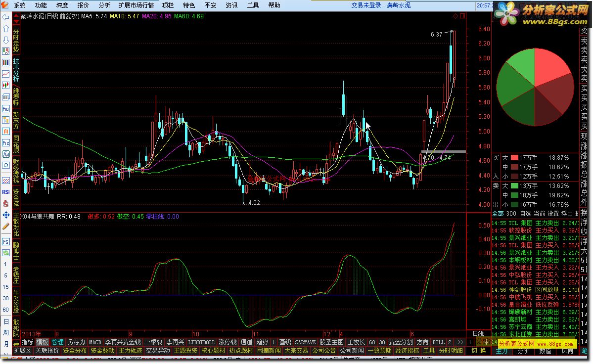Click the F5 icon in left toolbar
593x364 pixels.
pyautogui.click(x=5, y=241)
